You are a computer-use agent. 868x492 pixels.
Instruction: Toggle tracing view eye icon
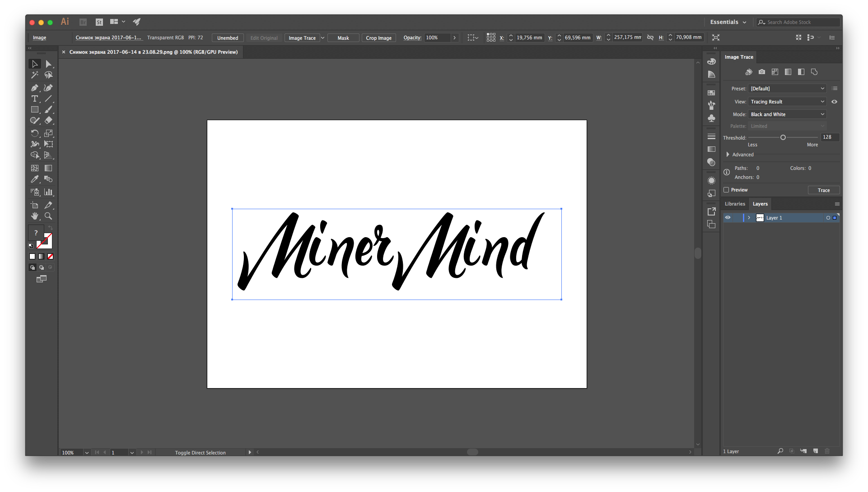click(x=835, y=102)
